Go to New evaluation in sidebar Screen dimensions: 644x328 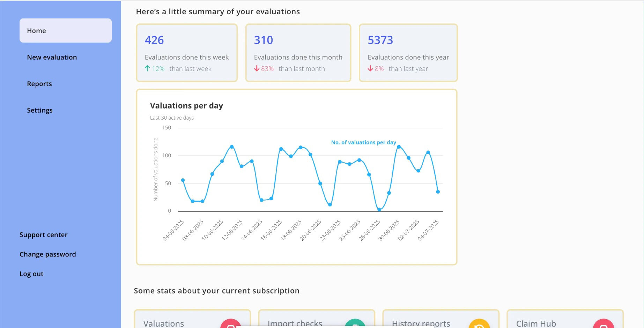click(x=52, y=57)
